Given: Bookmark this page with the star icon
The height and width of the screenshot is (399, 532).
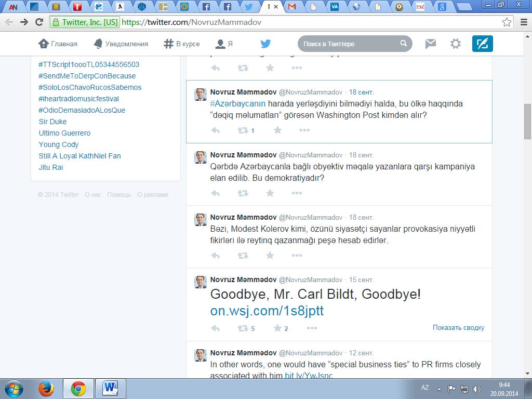Looking at the screenshot, I should coord(507,22).
